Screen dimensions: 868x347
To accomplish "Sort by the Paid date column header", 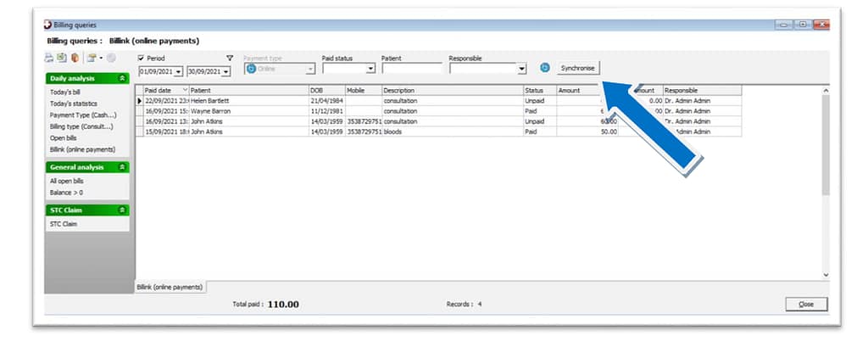I will click(x=161, y=89).
